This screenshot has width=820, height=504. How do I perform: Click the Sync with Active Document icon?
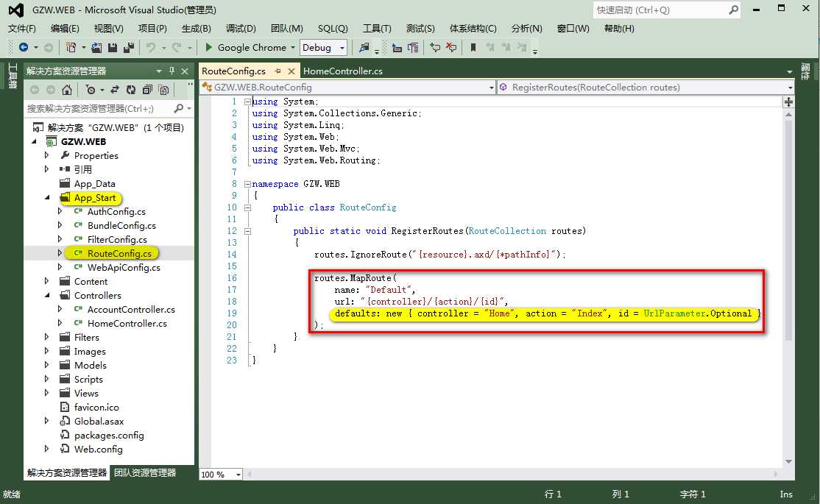(x=115, y=90)
